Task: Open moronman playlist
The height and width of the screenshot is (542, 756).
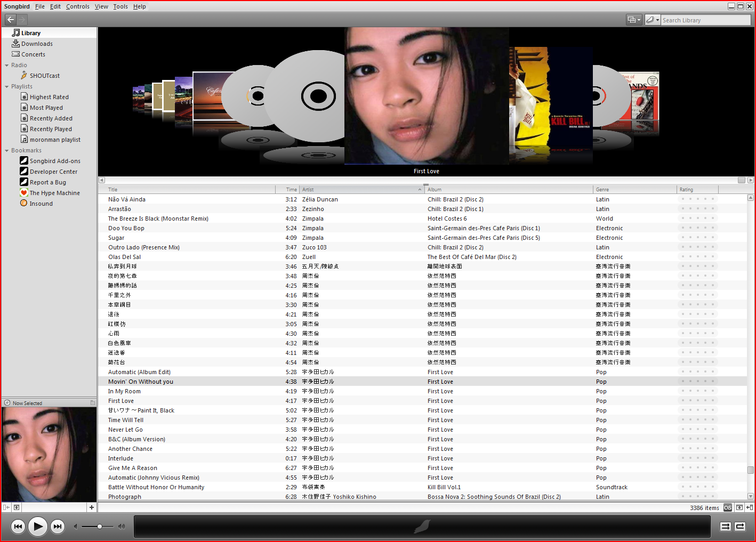Action: tap(55, 140)
